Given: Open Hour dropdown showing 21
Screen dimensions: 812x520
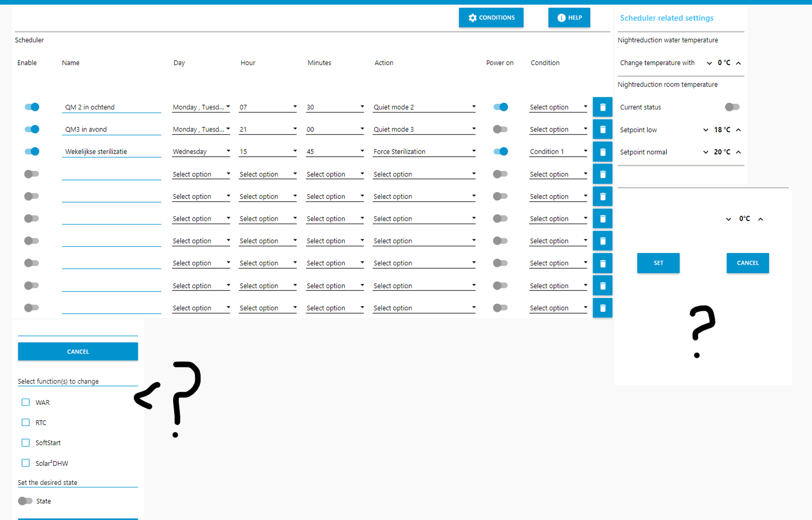Looking at the screenshot, I should coord(268,130).
